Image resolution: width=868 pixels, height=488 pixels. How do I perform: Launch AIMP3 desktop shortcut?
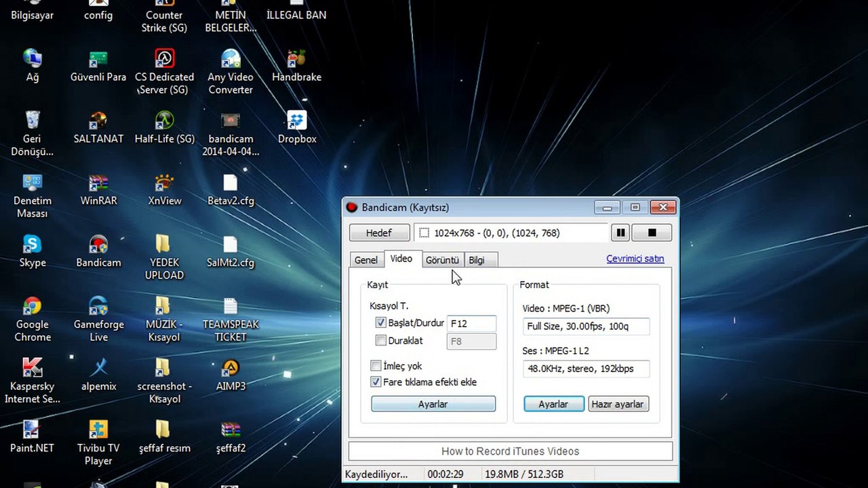(231, 375)
